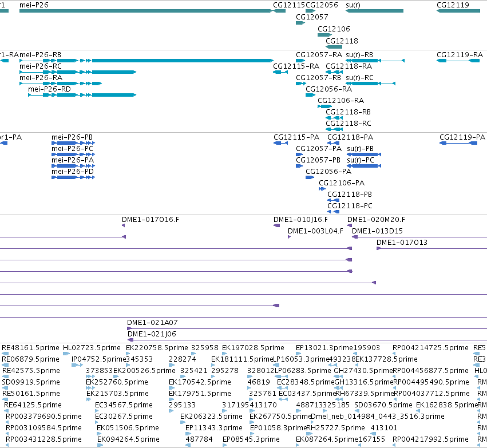Select transcript CG12119-RA
The width and height of the screenshot is (487, 448).
tap(458, 61)
